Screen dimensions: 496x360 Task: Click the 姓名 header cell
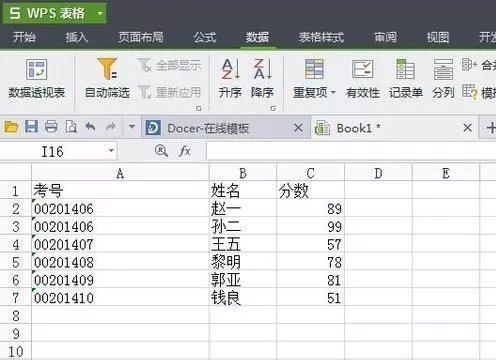pyautogui.click(x=243, y=191)
